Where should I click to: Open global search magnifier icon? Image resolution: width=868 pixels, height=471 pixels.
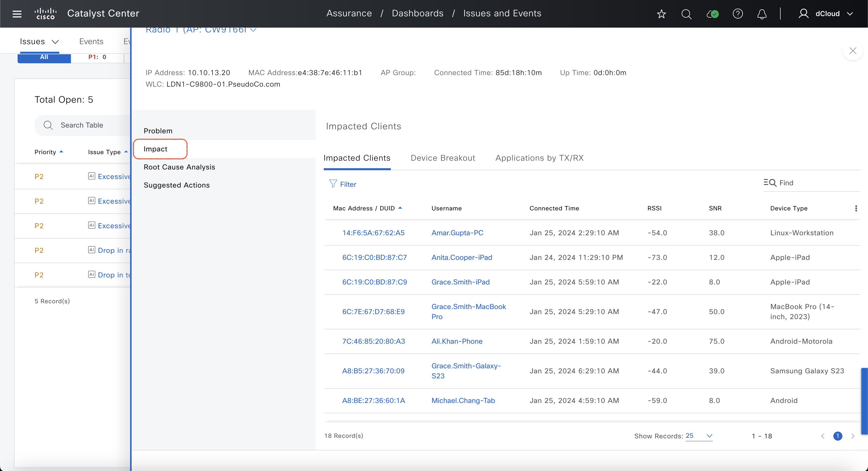pyautogui.click(x=686, y=14)
